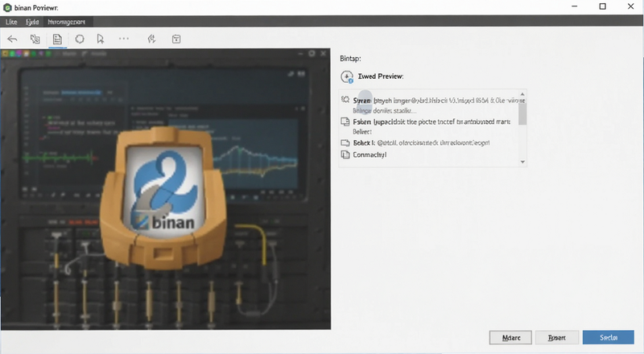Click the icon left of Fsben row
644x354 pixels.
point(345,121)
